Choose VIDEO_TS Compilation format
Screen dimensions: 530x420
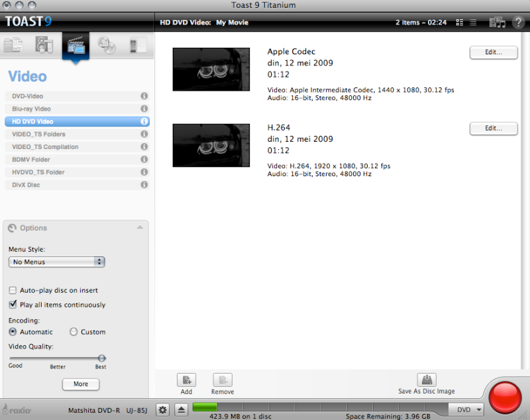point(77,146)
